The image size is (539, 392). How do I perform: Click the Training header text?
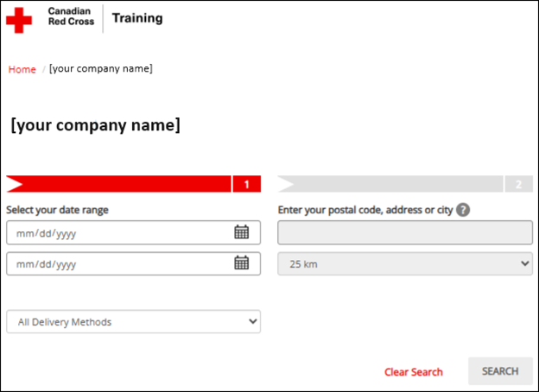tap(137, 18)
